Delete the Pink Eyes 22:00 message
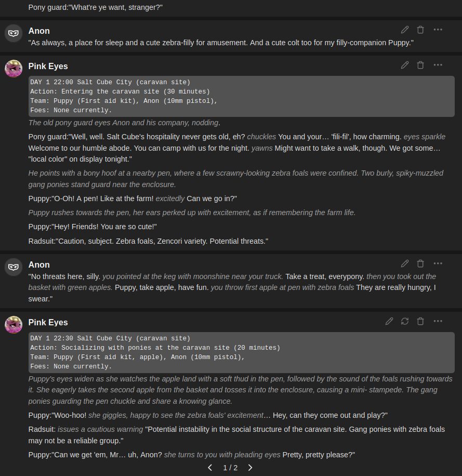 420,65
